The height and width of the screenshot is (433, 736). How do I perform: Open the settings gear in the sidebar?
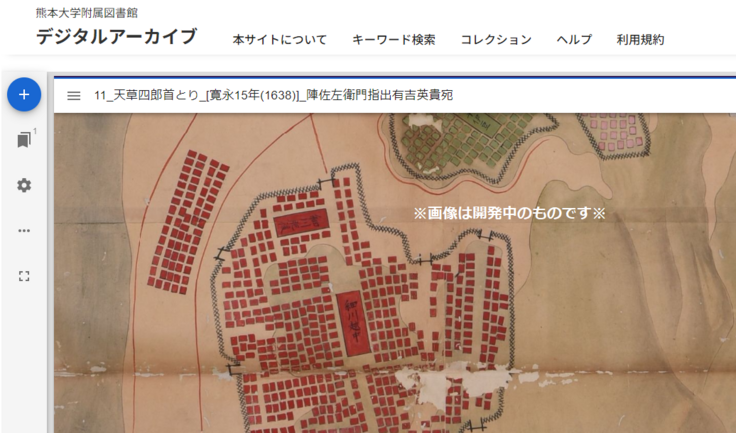[24, 185]
